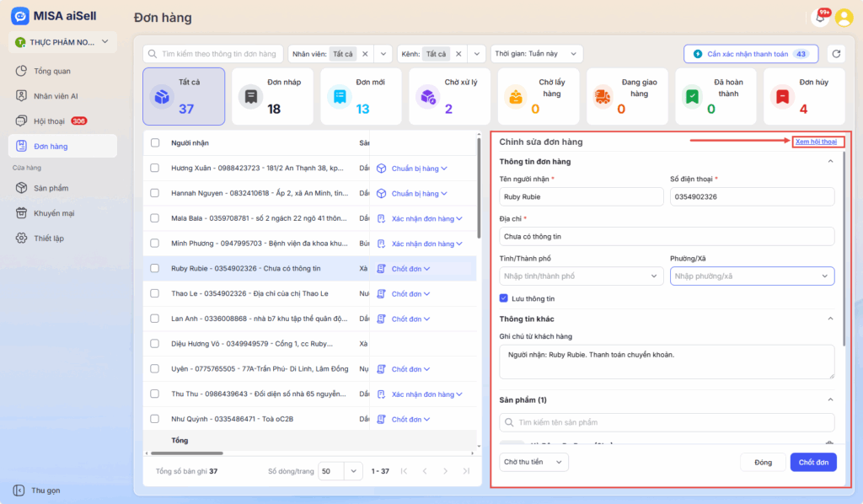The width and height of the screenshot is (863, 504).
Task: Select the Đơn nháp status tab
Action: (272, 96)
